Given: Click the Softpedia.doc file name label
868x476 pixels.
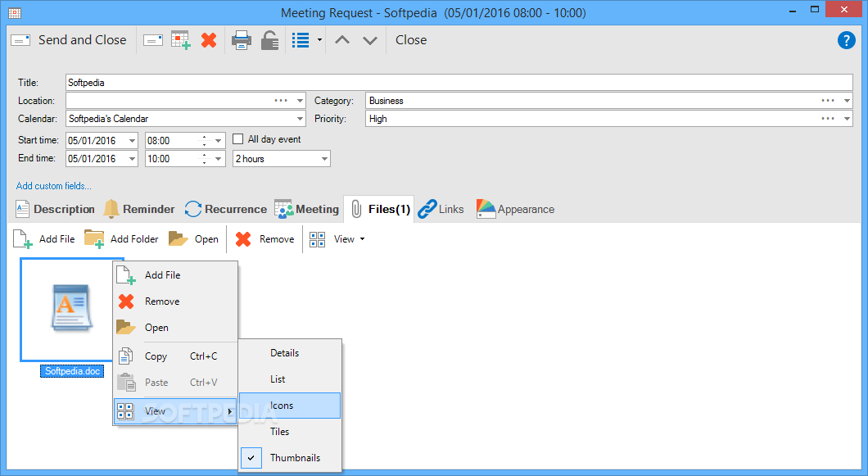Looking at the screenshot, I should click(73, 371).
